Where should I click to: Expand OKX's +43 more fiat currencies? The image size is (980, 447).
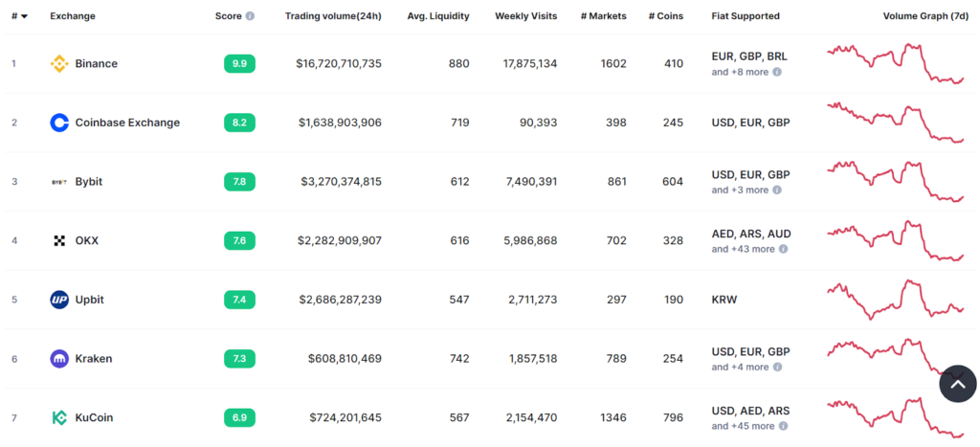coord(743,249)
